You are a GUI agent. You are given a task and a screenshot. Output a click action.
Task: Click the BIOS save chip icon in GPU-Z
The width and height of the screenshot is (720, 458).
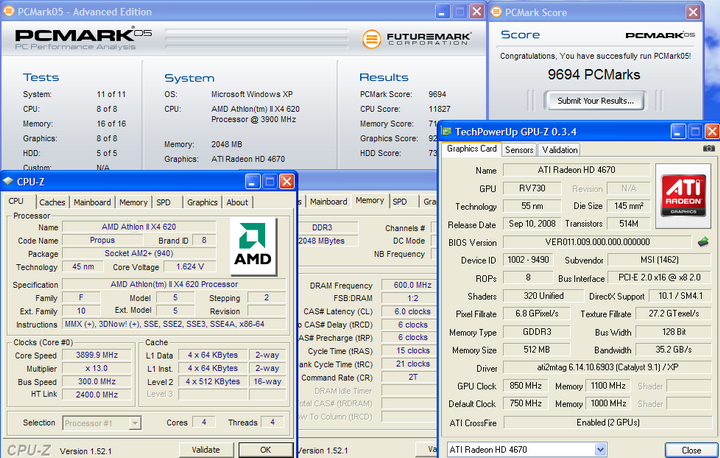[703, 242]
